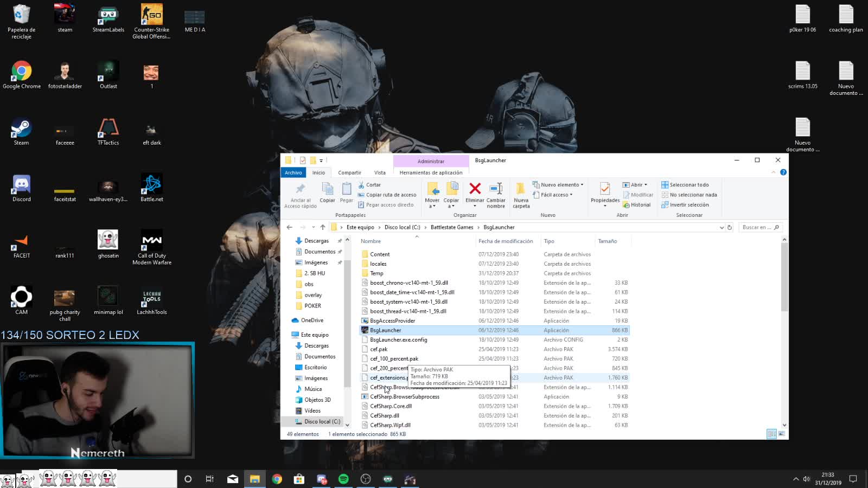Select OneDrive in navigation pane
This screenshot has width=868, height=488.
312,320
